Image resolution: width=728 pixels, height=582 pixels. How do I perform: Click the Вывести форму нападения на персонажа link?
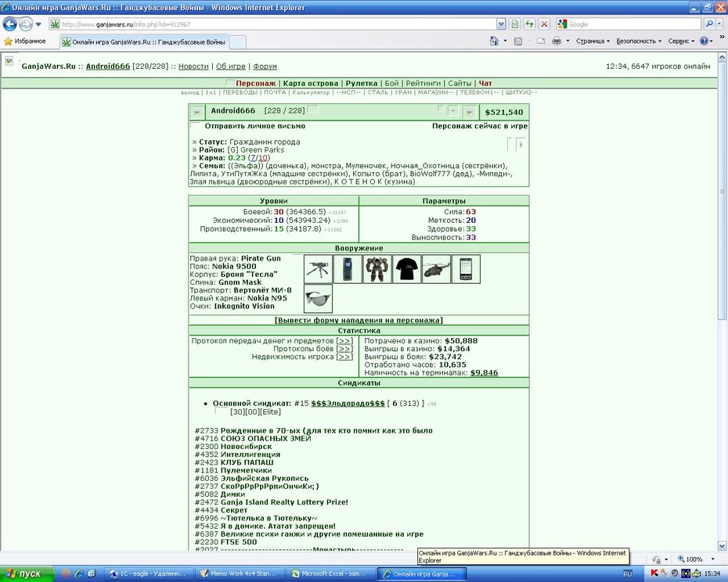click(359, 320)
